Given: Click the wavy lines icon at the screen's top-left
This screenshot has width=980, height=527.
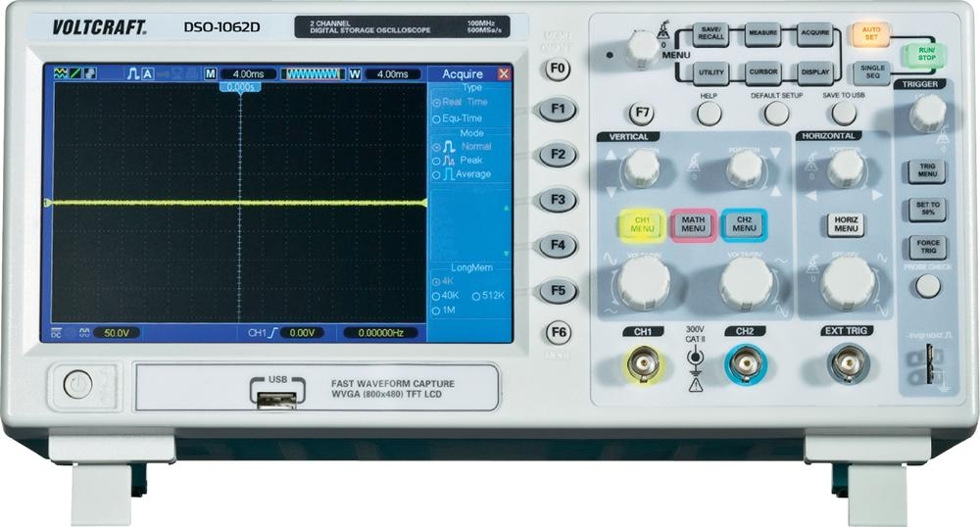Looking at the screenshot, I should point(61,73).
